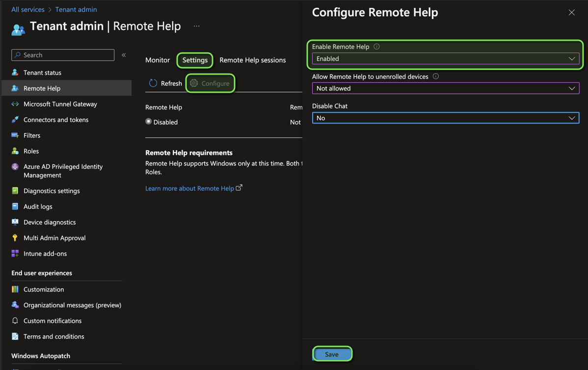Click the sidebar Search field
The width and height of the screenshot is (588, 370).
(63, 55)
